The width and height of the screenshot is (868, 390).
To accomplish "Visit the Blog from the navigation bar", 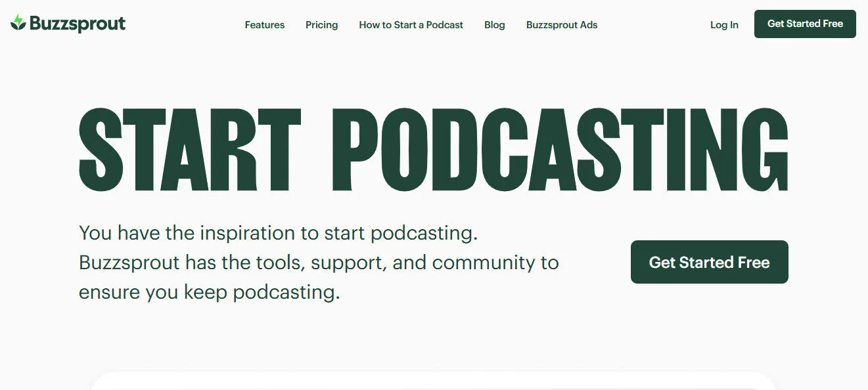I will click(494, 25).
